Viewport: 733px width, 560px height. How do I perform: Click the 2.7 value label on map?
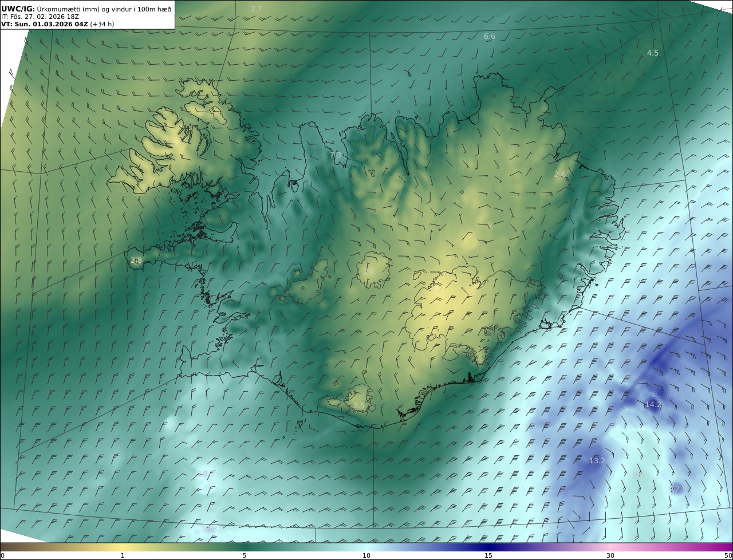[x=257, y=9]
